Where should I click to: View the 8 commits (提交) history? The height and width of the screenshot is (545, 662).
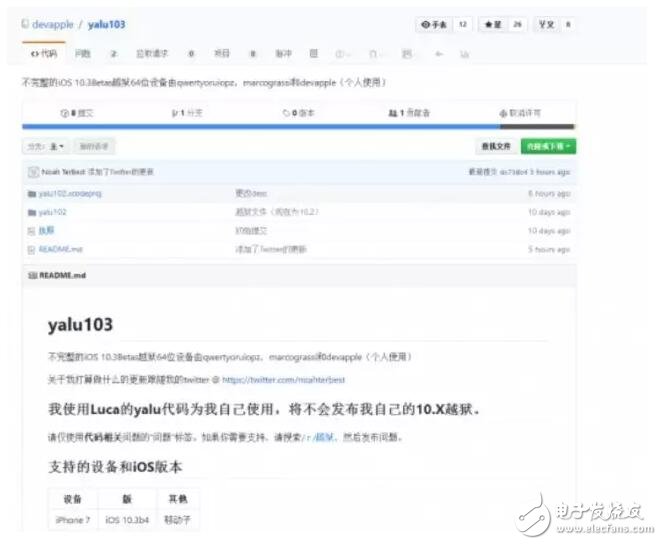pyautogui.click(x=78, y=113)
